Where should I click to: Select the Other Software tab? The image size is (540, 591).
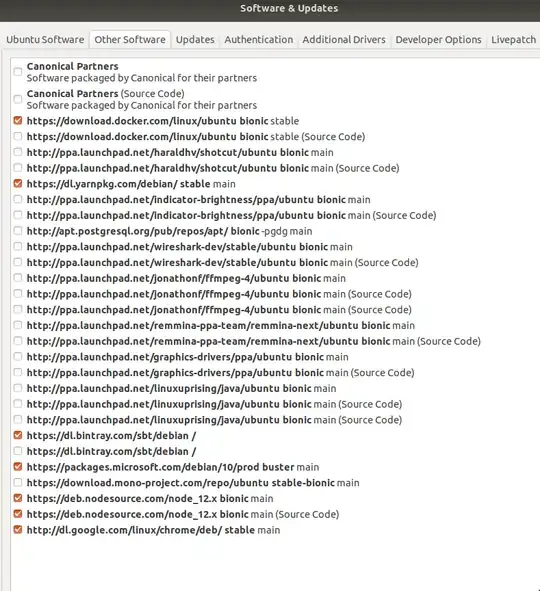130,40
